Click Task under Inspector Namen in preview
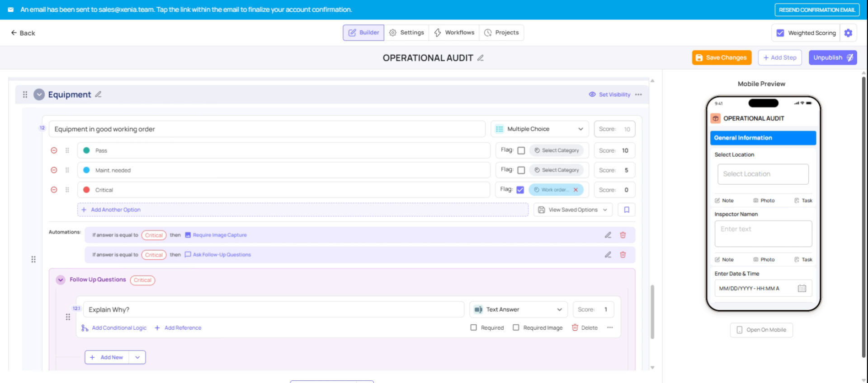Screen dimensions: 868x383 803,260
